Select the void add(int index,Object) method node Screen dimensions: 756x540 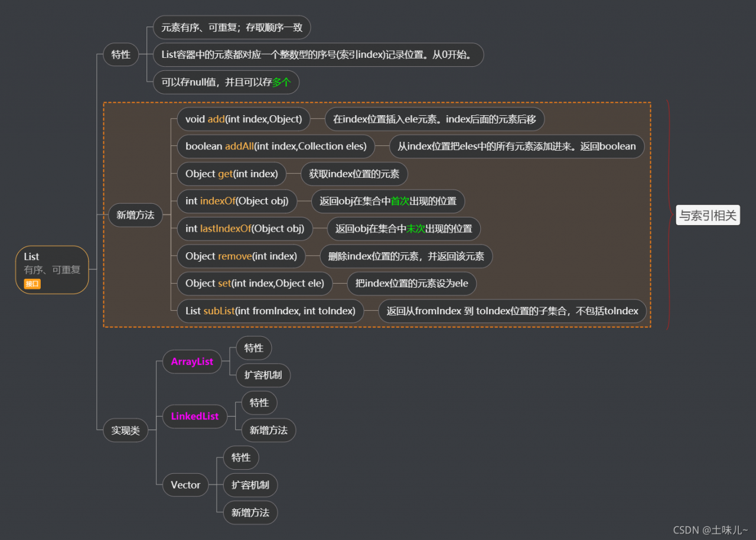click(243, 119)
